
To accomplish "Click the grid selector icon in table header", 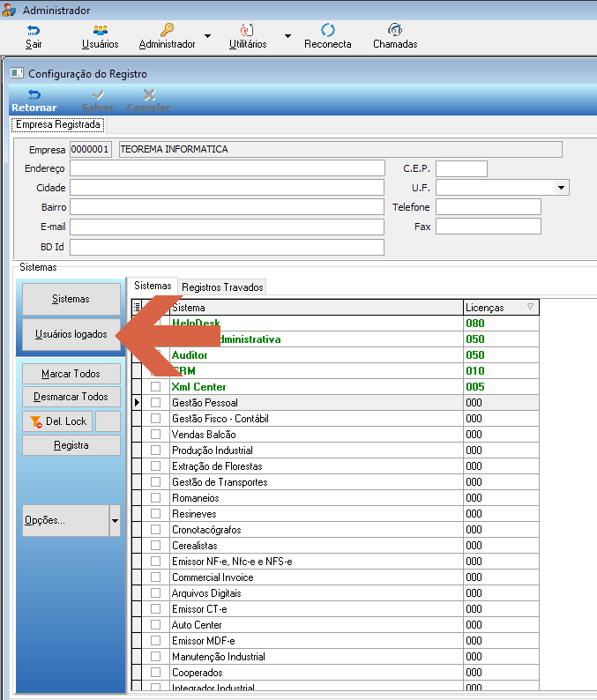I will [x=137, y=307].
